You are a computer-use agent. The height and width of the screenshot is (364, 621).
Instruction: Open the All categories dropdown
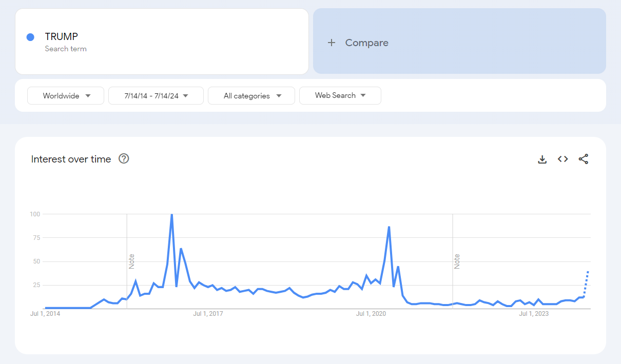tap(251, 96)
